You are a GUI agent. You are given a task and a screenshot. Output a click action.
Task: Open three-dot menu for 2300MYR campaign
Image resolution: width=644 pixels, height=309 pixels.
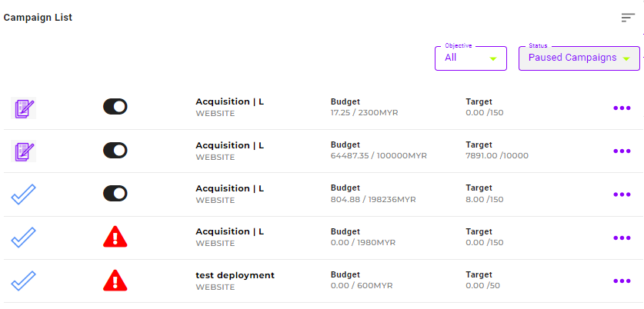tap(622, 108)
